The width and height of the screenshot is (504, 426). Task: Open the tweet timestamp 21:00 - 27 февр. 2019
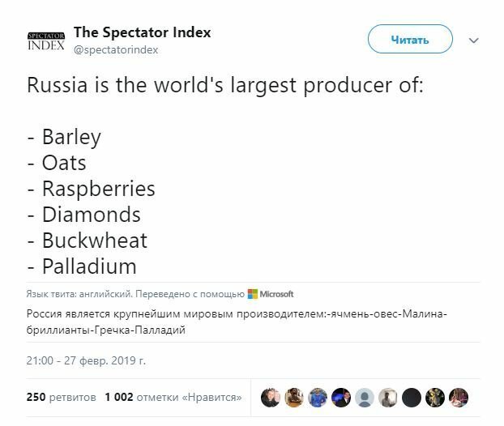[x=86, y=359]
